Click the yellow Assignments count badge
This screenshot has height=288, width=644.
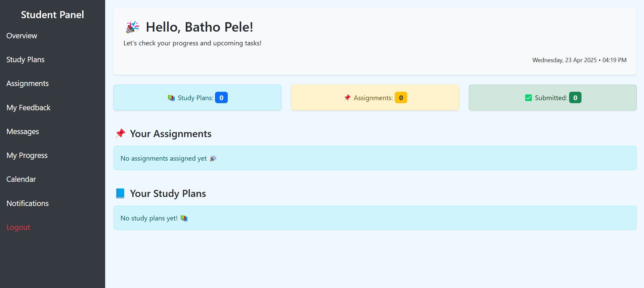click(401, 98)
